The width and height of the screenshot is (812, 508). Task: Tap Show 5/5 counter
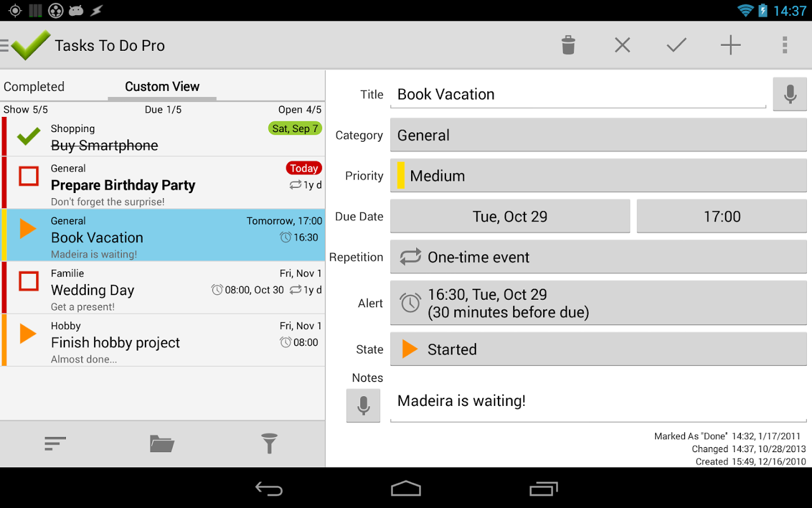25,110
